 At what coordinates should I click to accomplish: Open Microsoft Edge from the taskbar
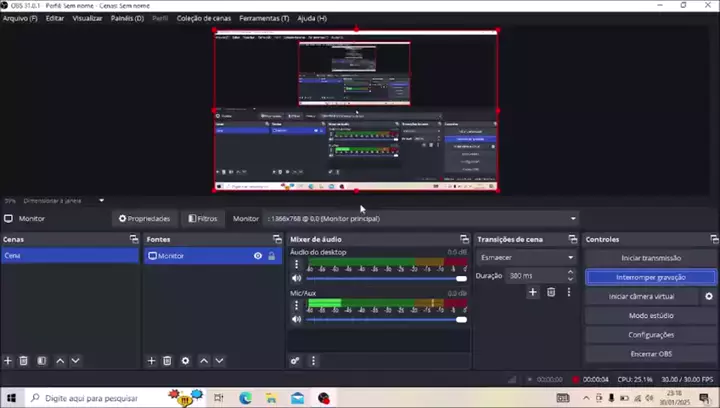click(x=245, y=398)
